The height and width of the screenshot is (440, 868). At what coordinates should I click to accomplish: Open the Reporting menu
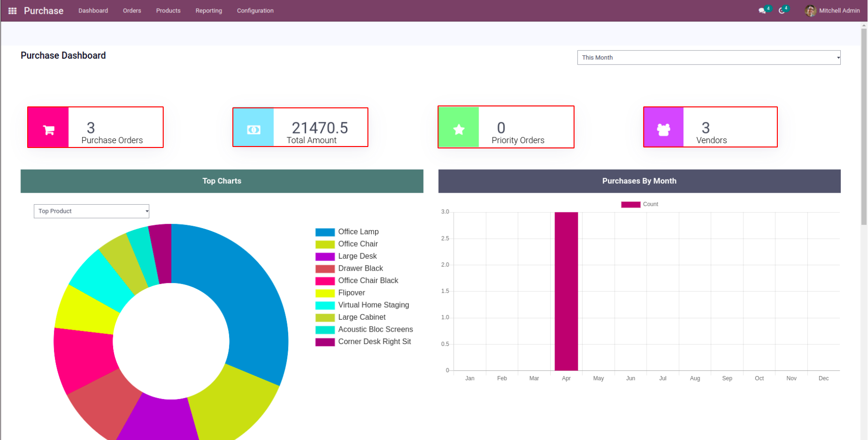coord(209,10)
